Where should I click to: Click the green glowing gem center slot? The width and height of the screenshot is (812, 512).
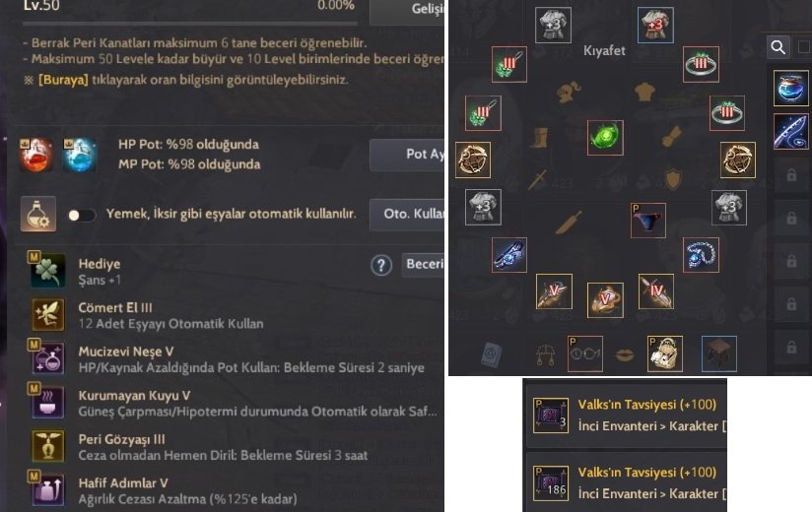pyautogui.click(x=605, y=138)
